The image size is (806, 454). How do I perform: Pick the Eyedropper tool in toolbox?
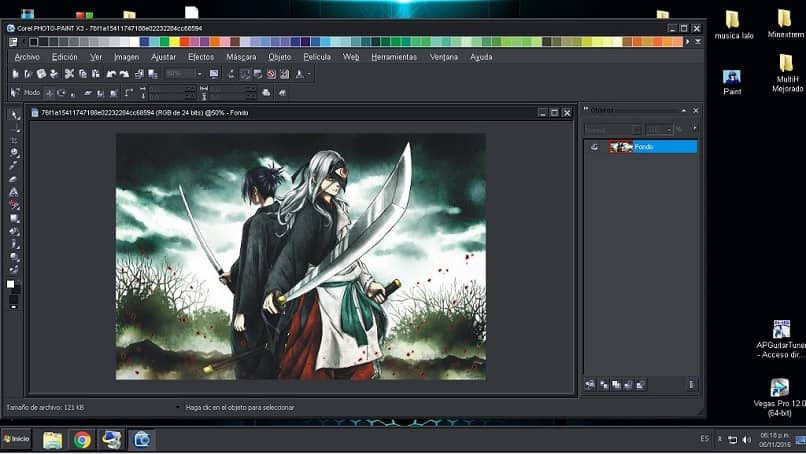pyautogui.click(x=14, y=165)
